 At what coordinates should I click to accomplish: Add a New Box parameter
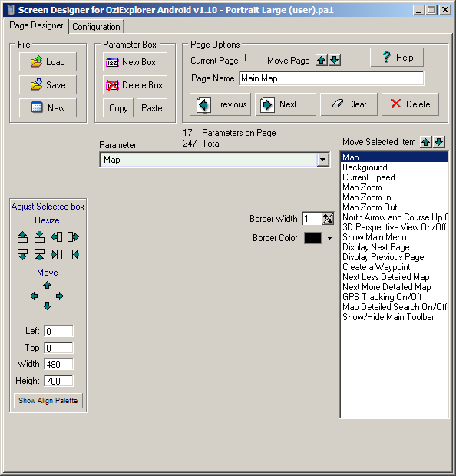135,61
